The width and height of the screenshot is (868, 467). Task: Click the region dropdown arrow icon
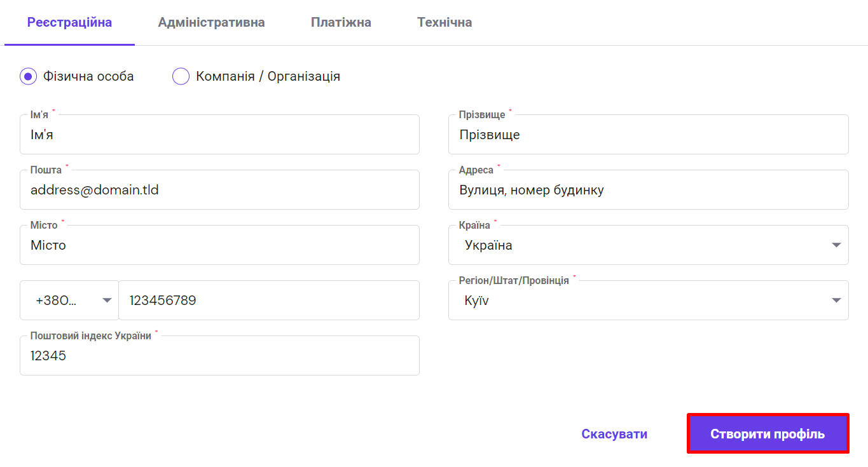(x=836, y=301)
